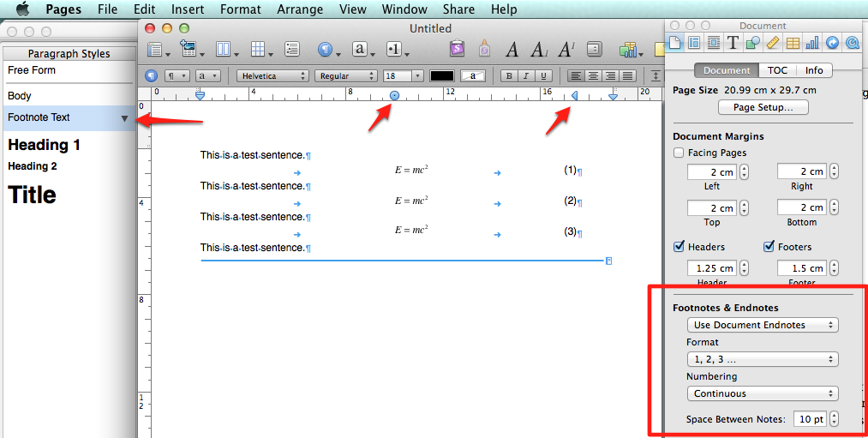Open character style dropdown in format bar
Image resolution: width=868 pixels, height=438 pixels.
tap(208, 76)
